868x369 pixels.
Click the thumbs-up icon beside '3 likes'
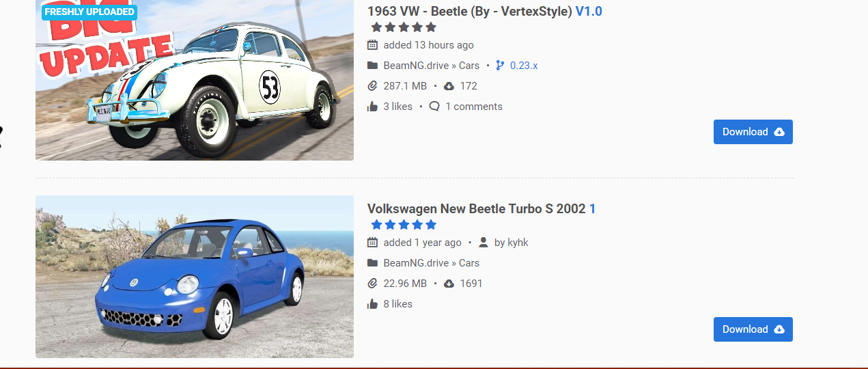[x=372, y=107]
